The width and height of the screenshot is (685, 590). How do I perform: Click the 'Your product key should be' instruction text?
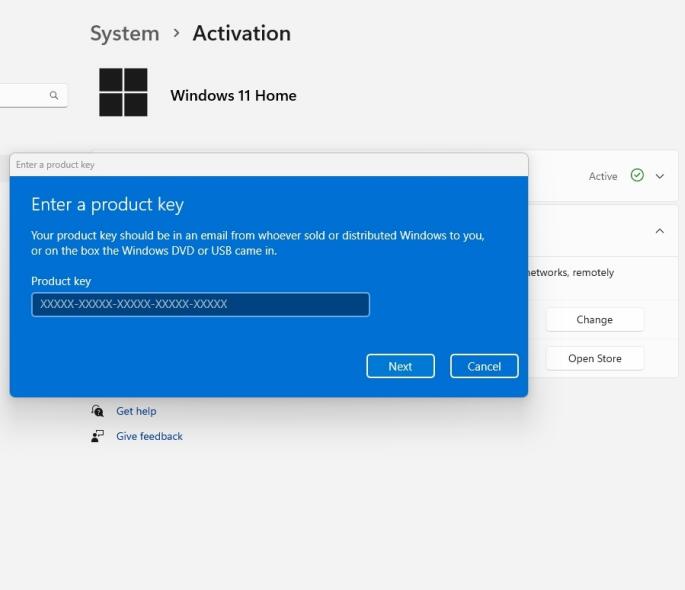pyautogui.click(x=258, y=243)
